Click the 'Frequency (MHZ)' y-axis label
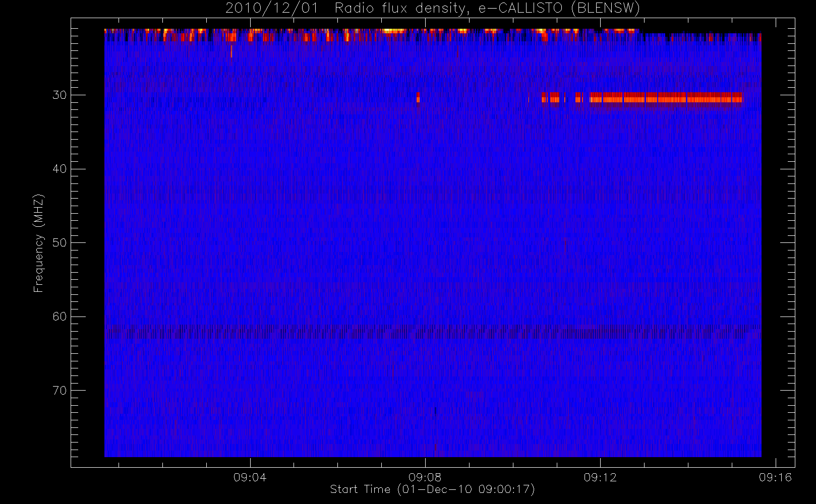Screen dimensions: 816x504 [38, 243]
